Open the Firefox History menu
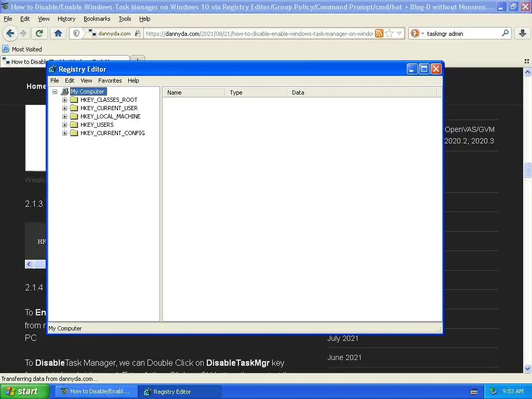The width and height of the screenshot is (532, 399). (x=66, y=19)
